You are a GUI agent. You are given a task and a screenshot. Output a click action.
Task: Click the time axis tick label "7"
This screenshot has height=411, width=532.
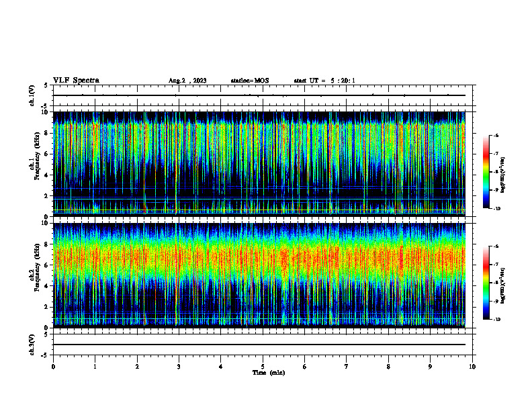(347, 367)
